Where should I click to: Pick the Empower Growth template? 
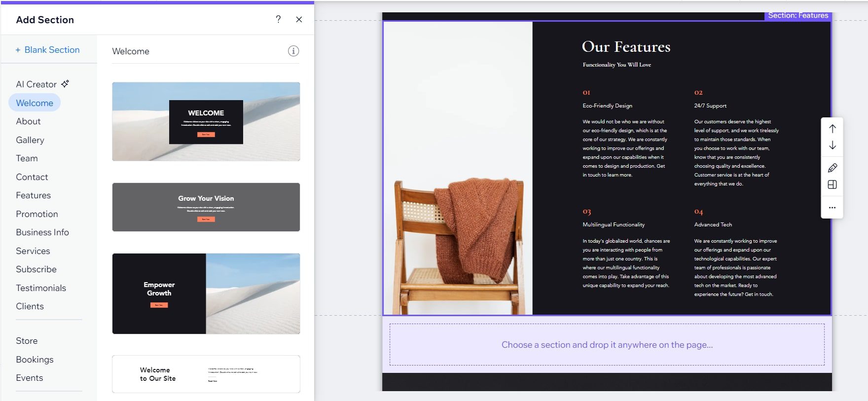tap(206, 293)
